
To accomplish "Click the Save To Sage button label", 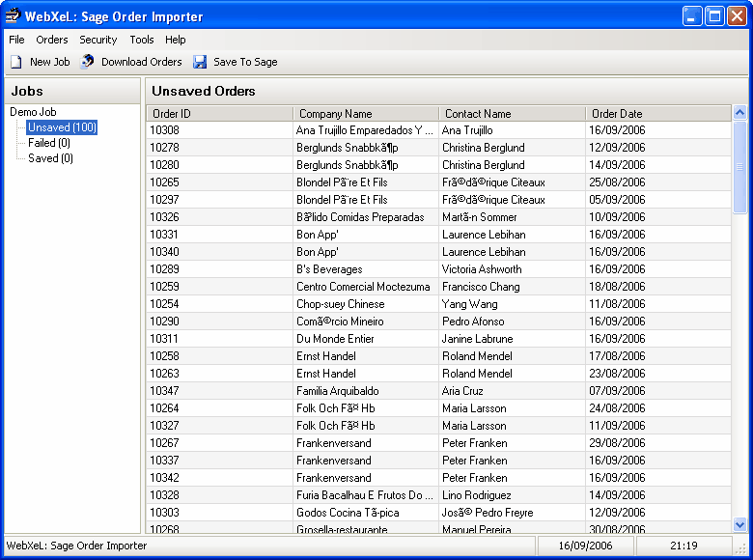I will click(245, 62).
